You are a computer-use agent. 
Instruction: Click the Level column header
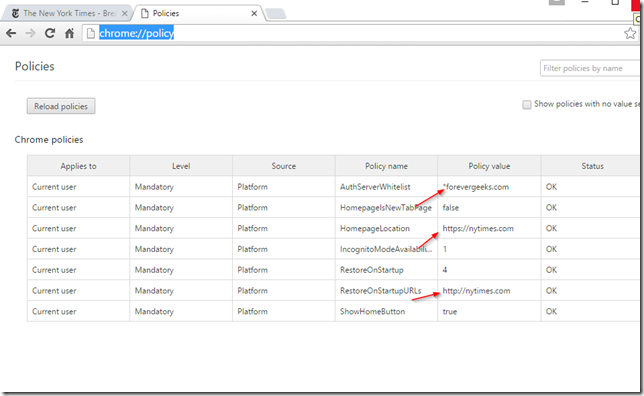click(181, 166)
